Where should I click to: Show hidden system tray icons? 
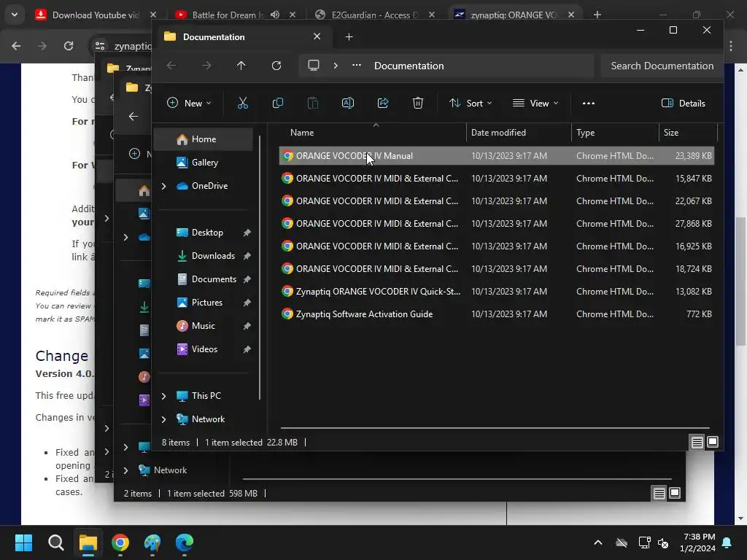pyautogui.click(x=598, y=542)
